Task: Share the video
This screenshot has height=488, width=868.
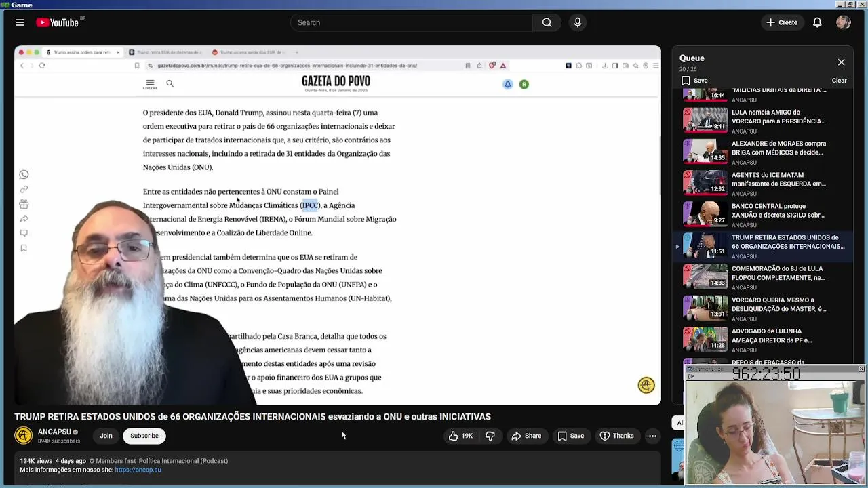Action: coord(526,436)
